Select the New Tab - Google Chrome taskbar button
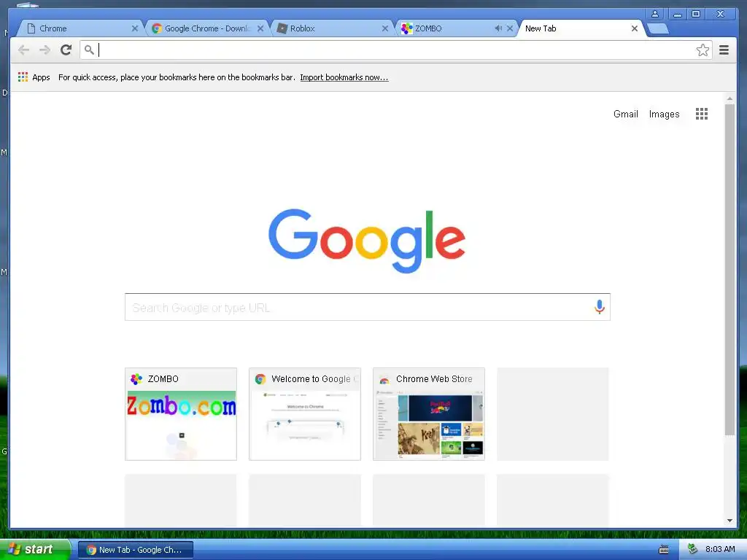 click(136, 550)
